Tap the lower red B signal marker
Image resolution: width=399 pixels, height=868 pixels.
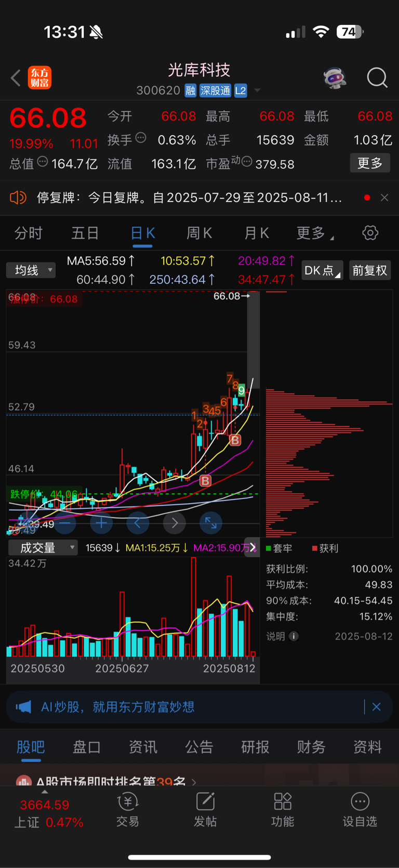[x=206, y=481]
